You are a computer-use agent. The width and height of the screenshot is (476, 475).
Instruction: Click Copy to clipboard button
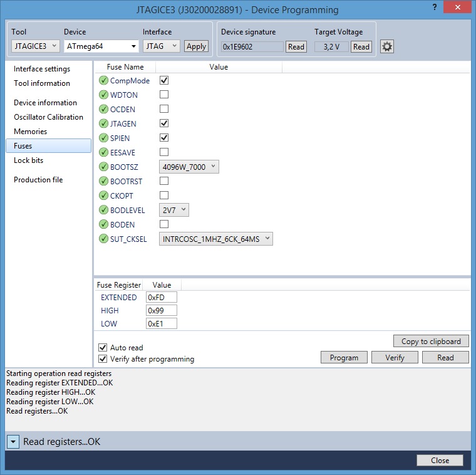coord(431,341)
